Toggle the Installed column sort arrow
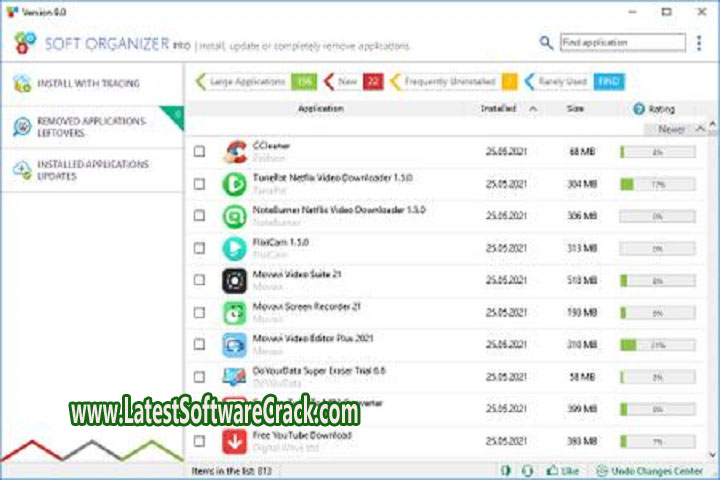720x480 pixels. click(x=533, y=108)
